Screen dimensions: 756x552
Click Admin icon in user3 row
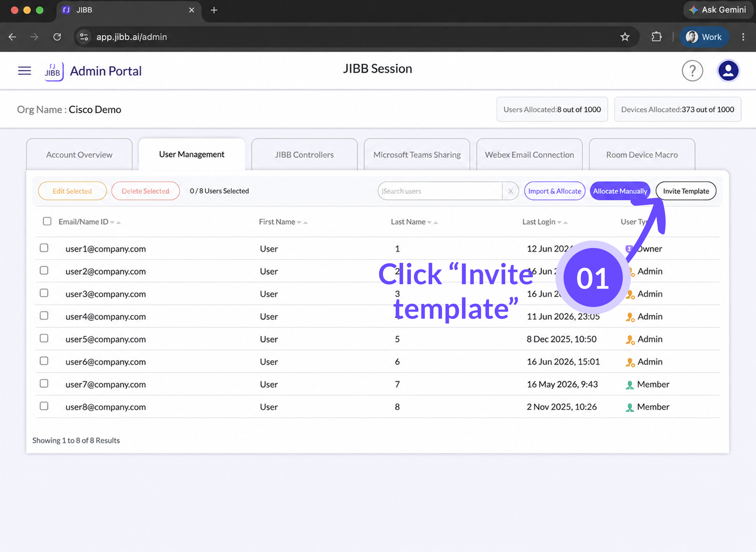(630, 294)
